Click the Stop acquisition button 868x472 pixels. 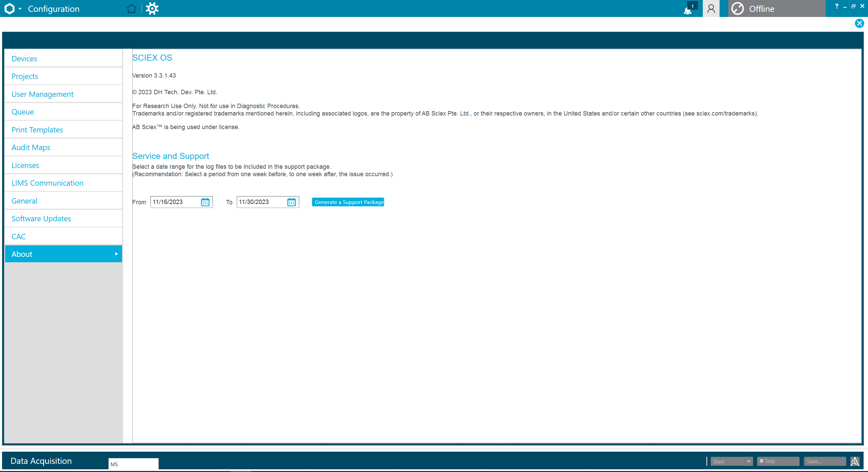point(778,461)
